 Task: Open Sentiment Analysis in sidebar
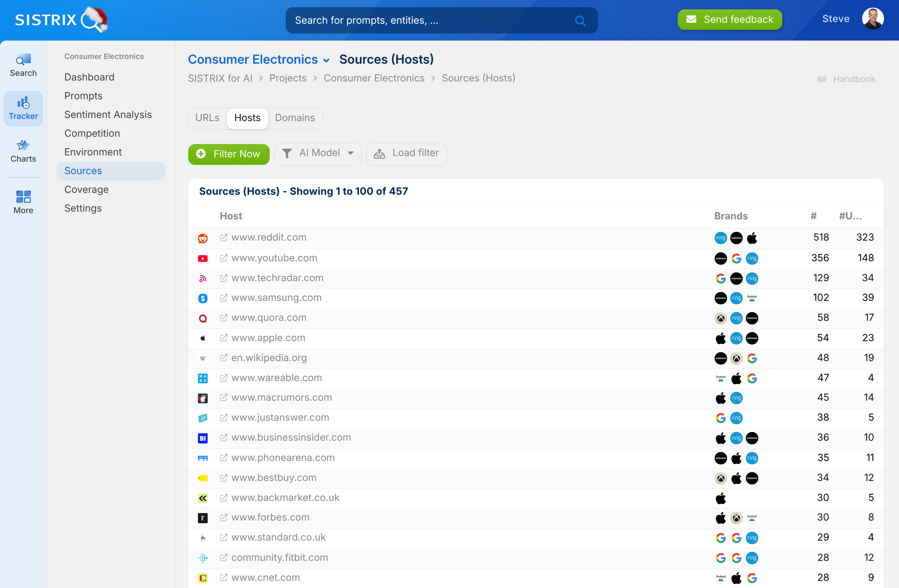(108, 115)
